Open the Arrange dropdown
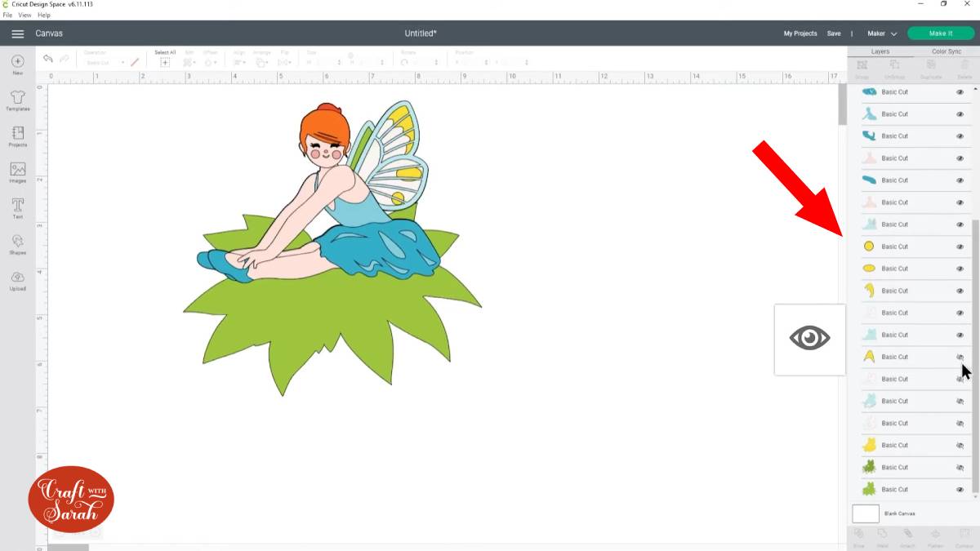Screen dimensions: 980x551 click(262, 62)
